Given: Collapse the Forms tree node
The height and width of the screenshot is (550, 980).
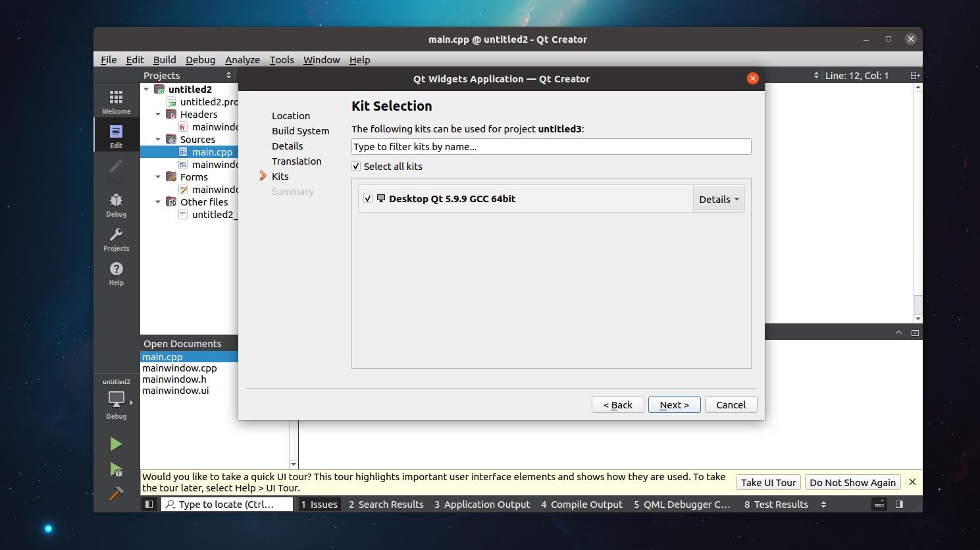Looking at the screenshot, I should pos(158,177).
